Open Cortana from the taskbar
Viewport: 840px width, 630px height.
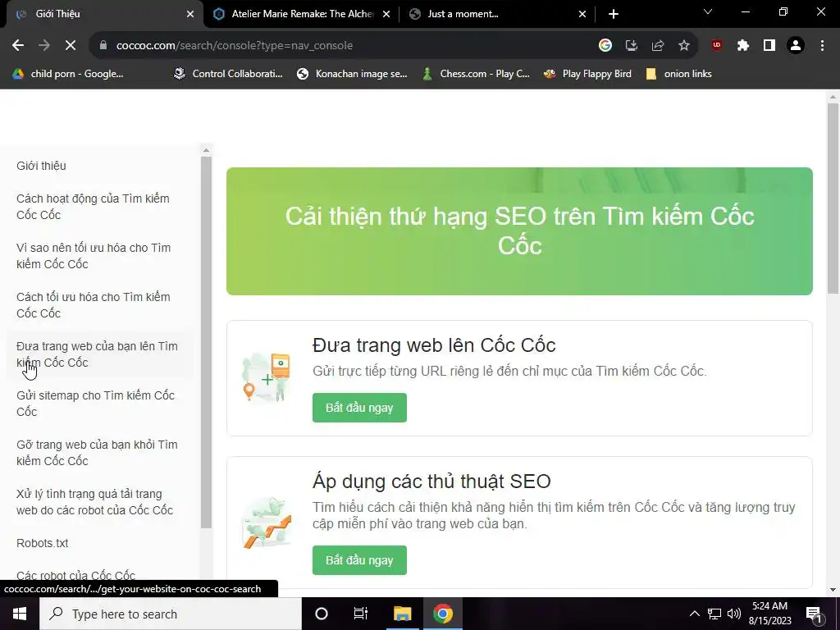coord(321,614)
